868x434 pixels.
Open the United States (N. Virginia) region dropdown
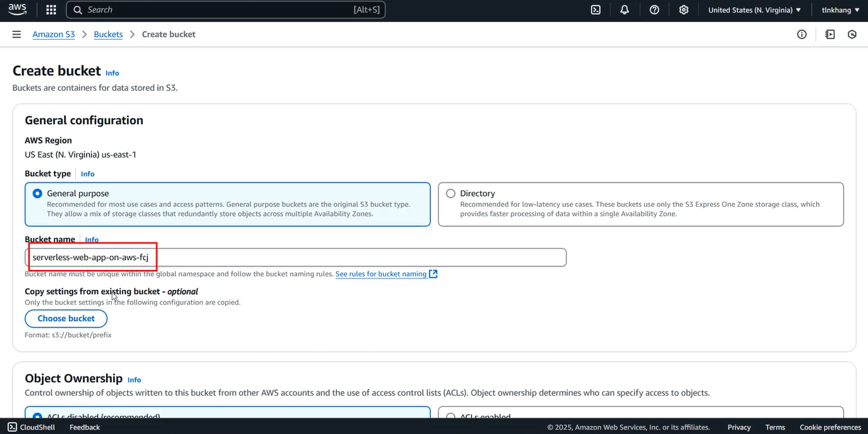pyautogui.click(x=755, y=10)
